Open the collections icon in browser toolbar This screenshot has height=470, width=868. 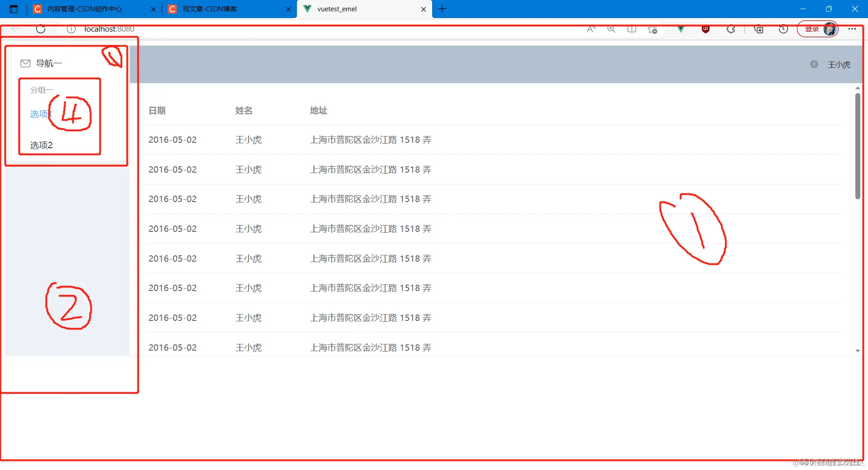[x=759, y=29]
